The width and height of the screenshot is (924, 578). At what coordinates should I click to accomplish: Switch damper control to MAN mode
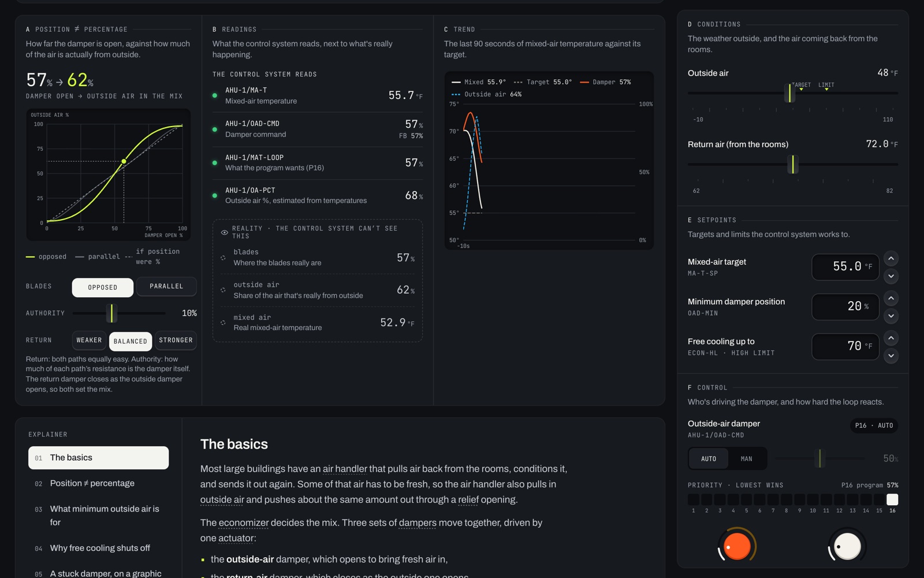[747, 459]
